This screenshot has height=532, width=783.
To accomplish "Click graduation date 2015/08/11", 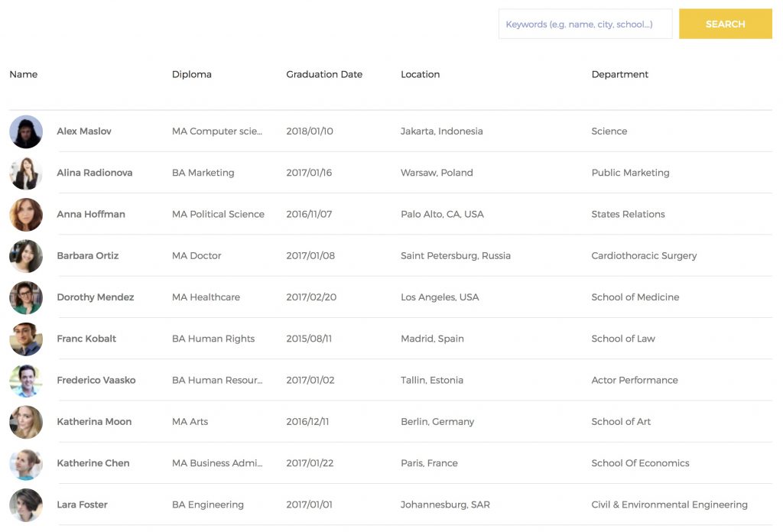I will click(x=309, y=339).
